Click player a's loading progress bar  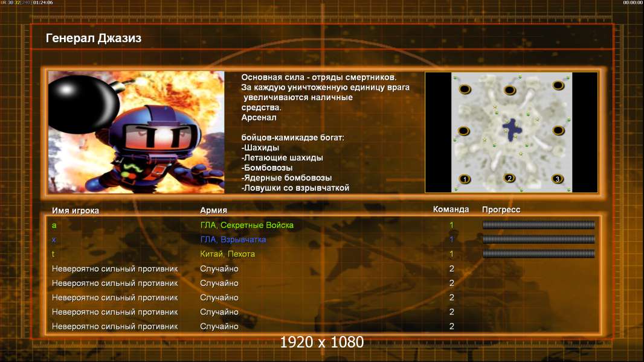pos(538,225)
